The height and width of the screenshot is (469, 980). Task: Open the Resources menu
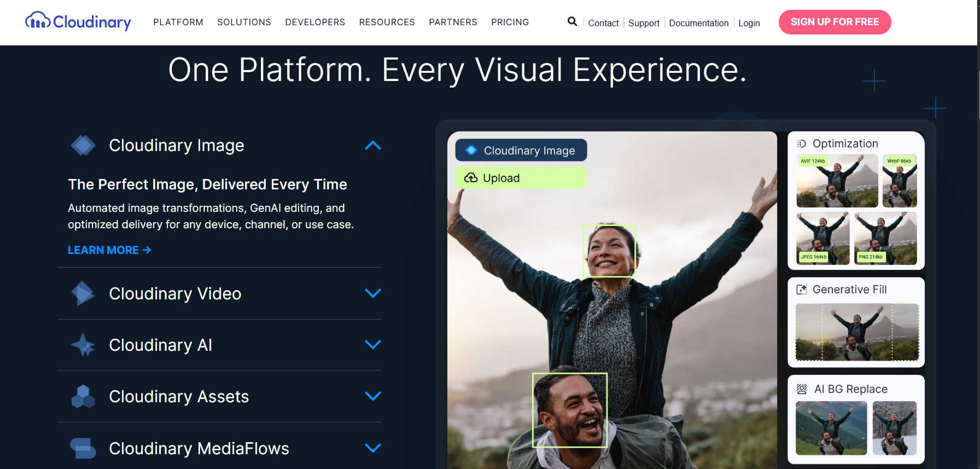[387, 22]
